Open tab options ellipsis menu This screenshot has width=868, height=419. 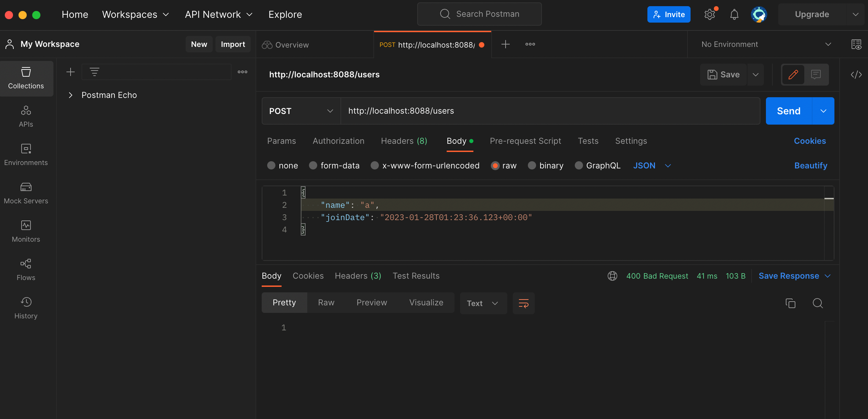(x=530, y=44)
